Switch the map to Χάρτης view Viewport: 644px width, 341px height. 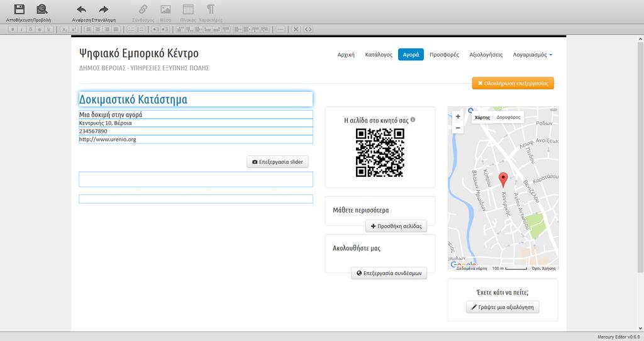(x=482, y=118)
